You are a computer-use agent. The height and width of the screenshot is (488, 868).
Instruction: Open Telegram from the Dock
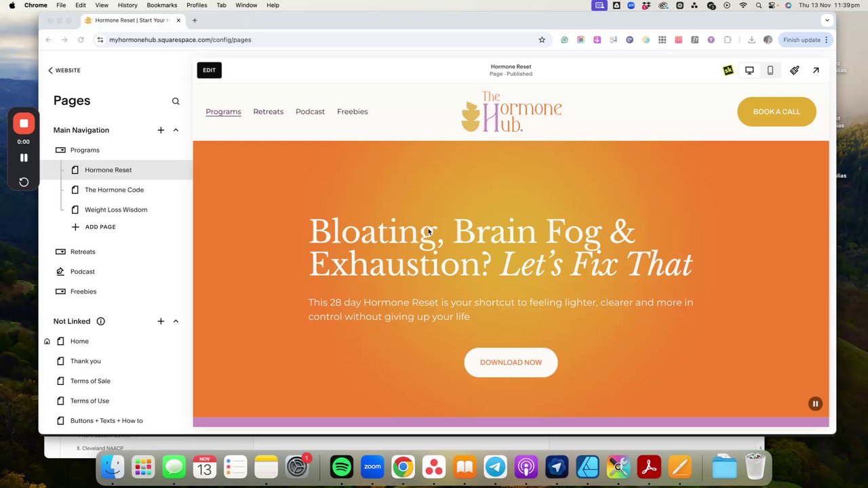point(495,467)
